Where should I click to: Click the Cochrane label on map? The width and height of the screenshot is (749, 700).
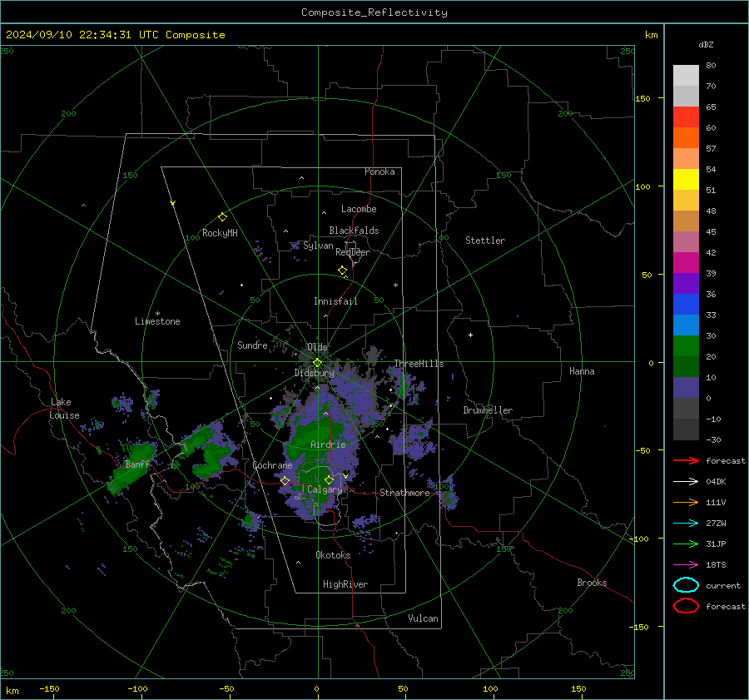pyautogui.click(x=272, y=465)
